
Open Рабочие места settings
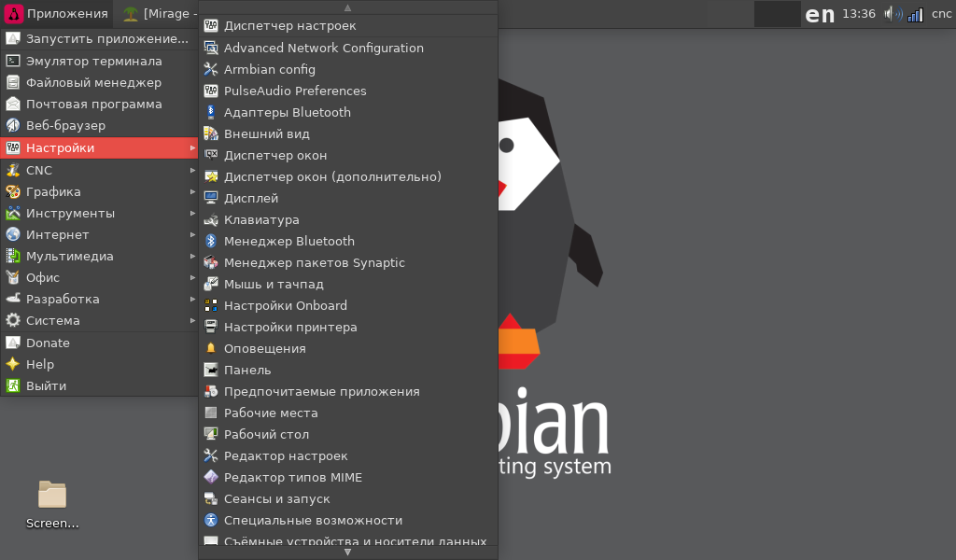pyautogui.click(x=348, y=413)
